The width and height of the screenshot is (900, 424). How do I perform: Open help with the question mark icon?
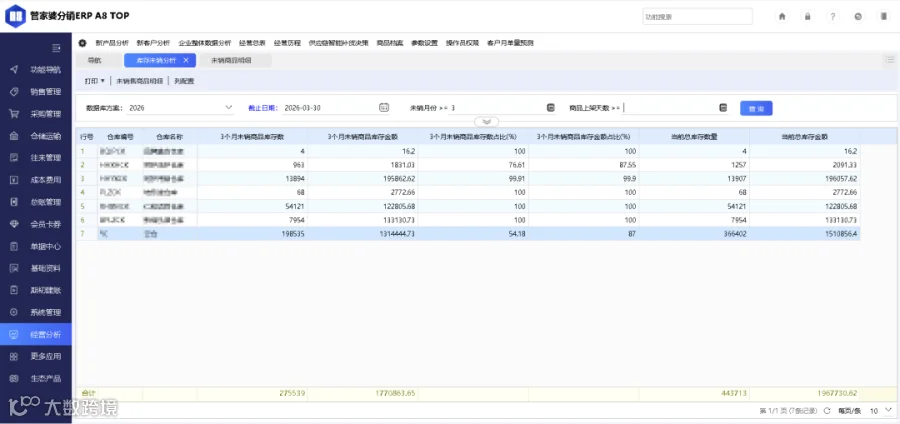point(833,17)
